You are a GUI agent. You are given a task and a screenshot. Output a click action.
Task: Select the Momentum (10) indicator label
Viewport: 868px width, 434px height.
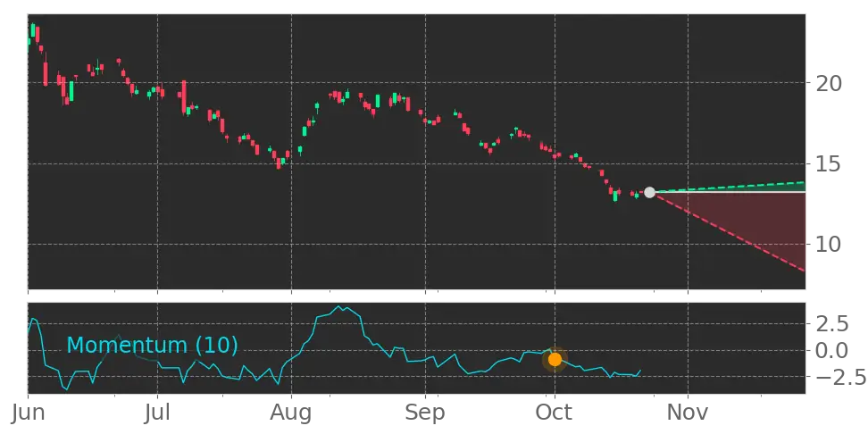click(x=152, y=346)
